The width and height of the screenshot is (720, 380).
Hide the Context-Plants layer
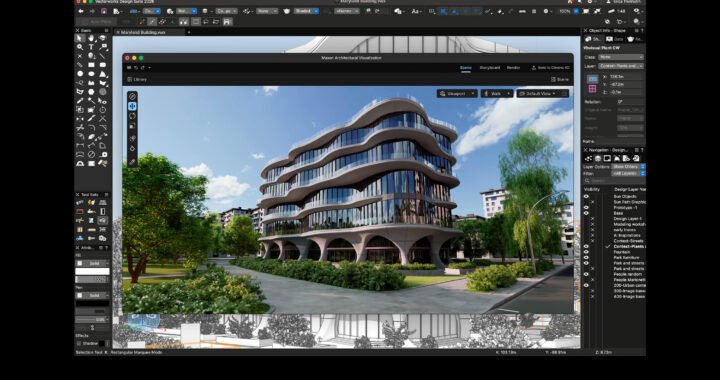tap(586, 246)
